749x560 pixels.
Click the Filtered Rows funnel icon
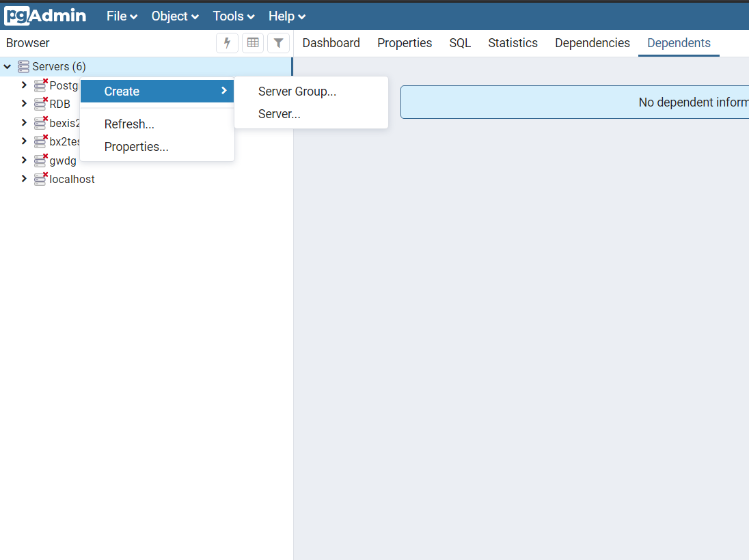pos(279,43)
